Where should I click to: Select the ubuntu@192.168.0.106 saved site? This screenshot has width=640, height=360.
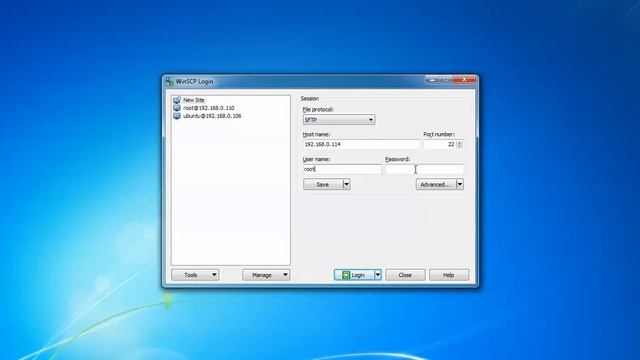(x=212, y=116)
